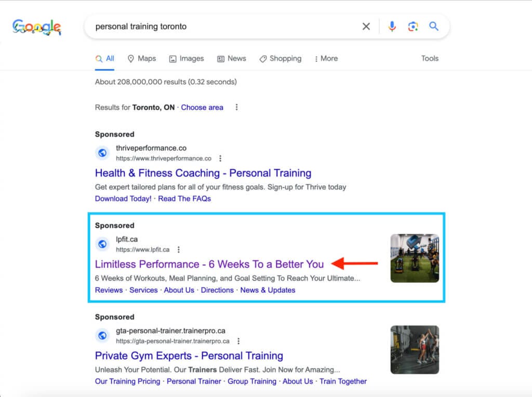This screenshot has width=532, height=397.
Task: Open the Tools filter options
Action: 430,58
